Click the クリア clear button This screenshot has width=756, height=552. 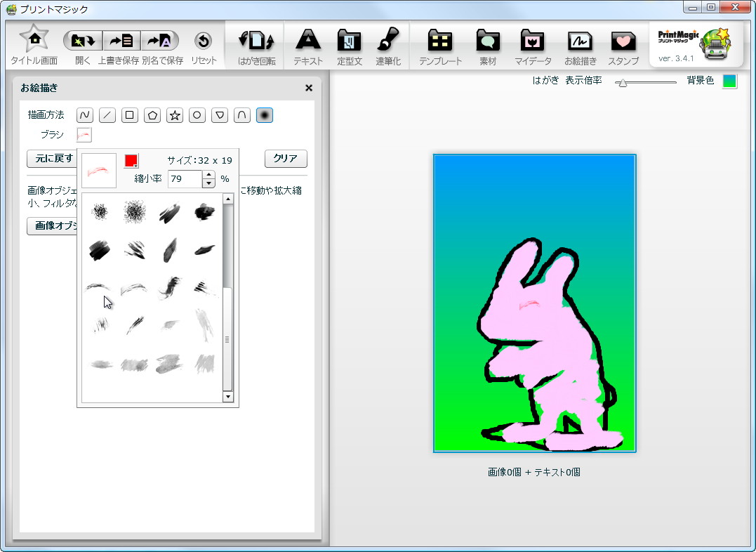(x=286, y=159)
